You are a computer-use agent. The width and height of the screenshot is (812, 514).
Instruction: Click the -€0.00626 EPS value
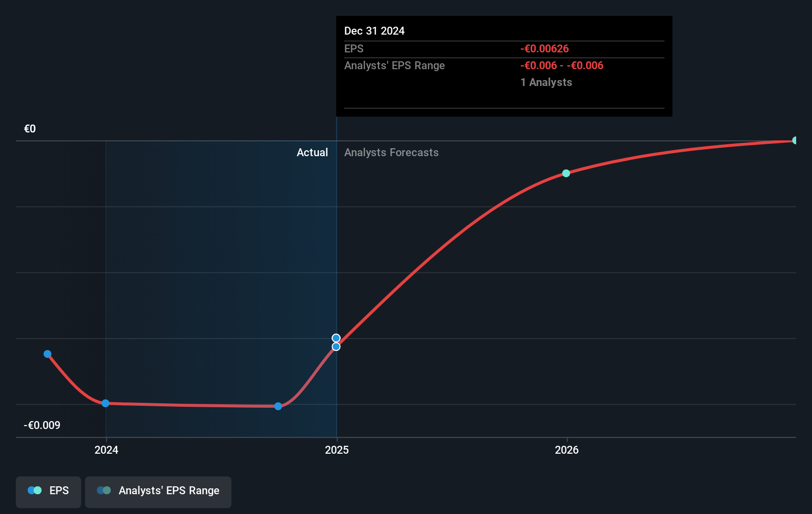tap(544, 49)
